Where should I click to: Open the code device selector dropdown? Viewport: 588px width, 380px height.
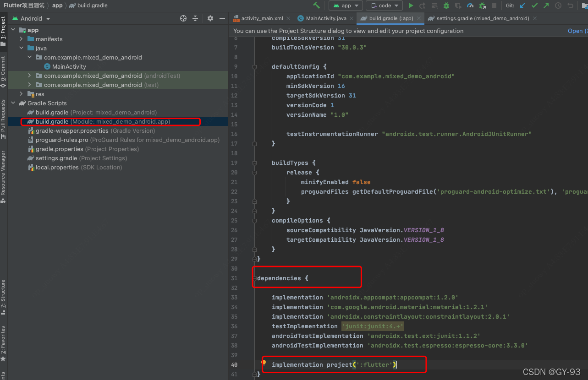click(x=385, y=5)
